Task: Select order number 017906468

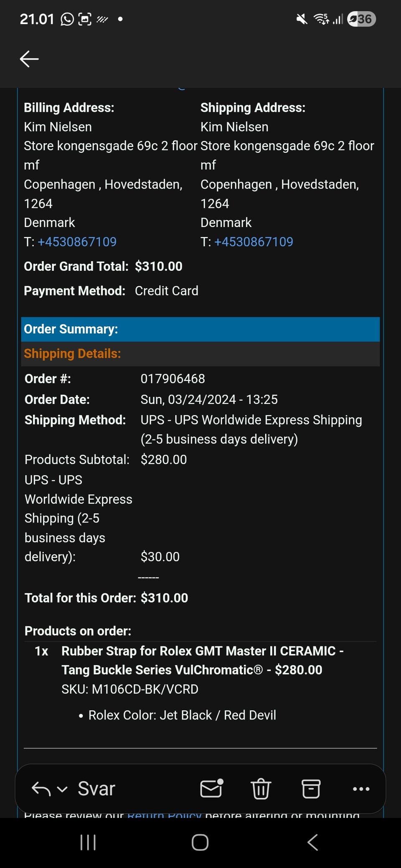Action: click(x=173, y=378)
